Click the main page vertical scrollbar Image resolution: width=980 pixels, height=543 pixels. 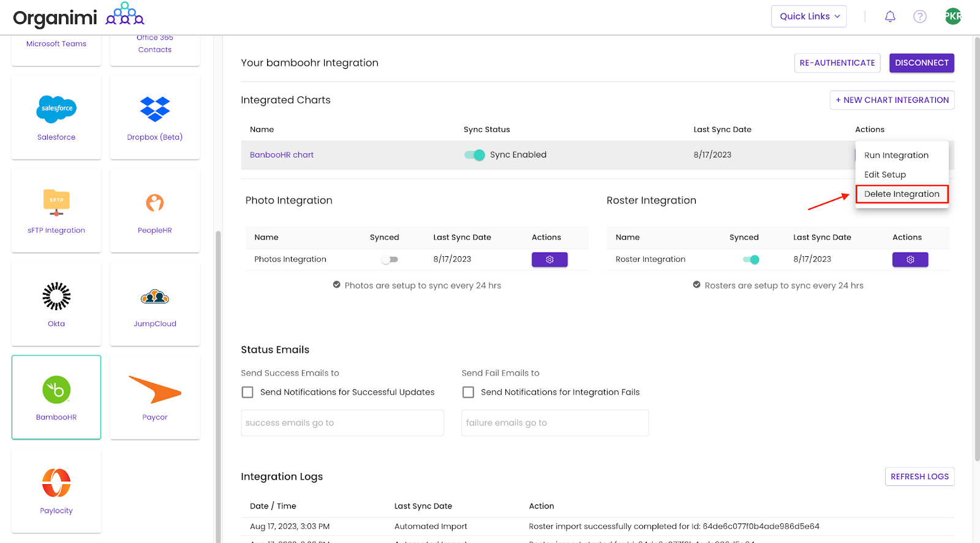(x=977, y=248)
